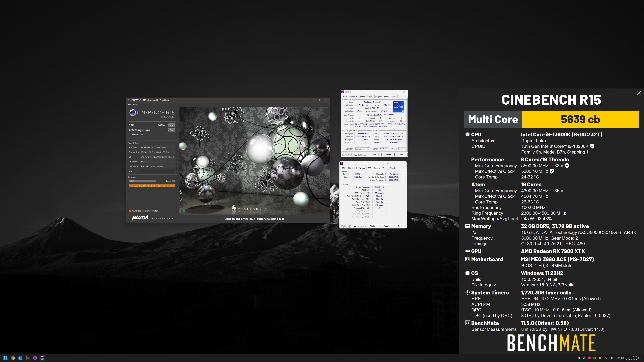Open the Wi-Fi network tray icon
Viewport: 644px width, 362px height.
click(x=618, y=358)
